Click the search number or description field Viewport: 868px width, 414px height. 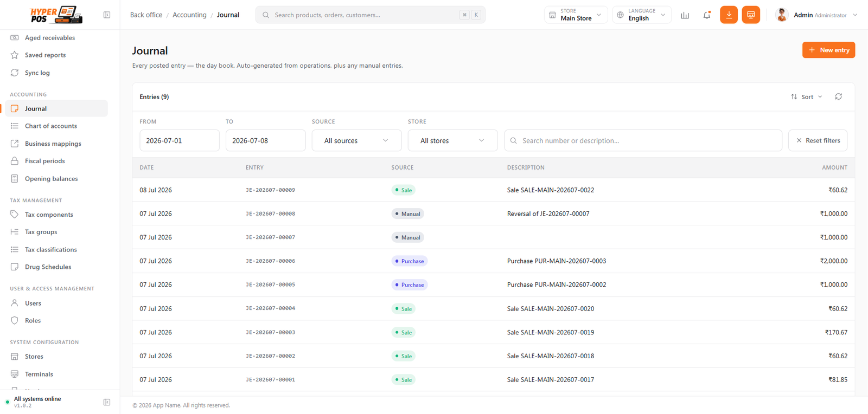643,140
